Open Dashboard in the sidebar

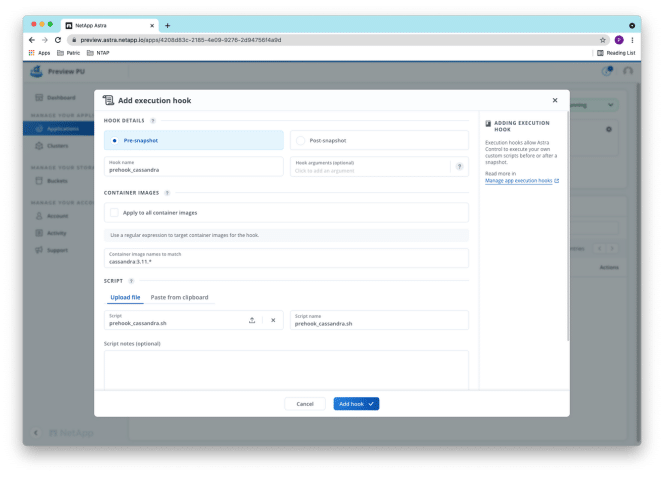point(59,98)
